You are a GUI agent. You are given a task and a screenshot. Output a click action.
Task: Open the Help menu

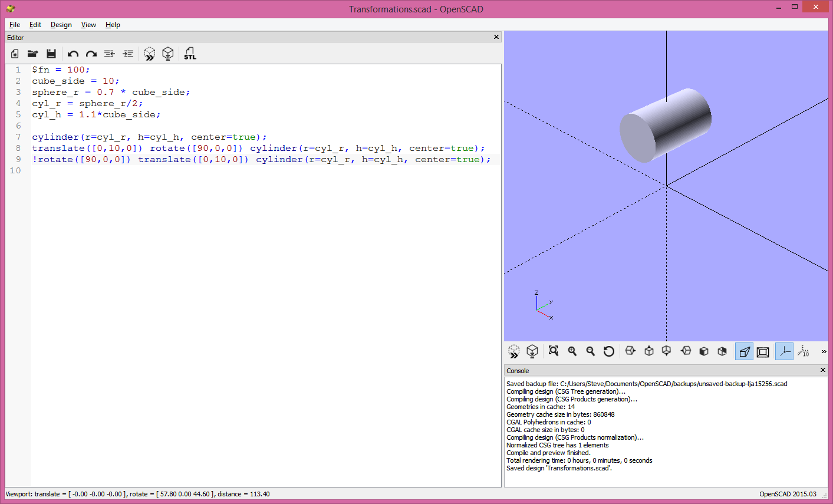click(113, 25)
